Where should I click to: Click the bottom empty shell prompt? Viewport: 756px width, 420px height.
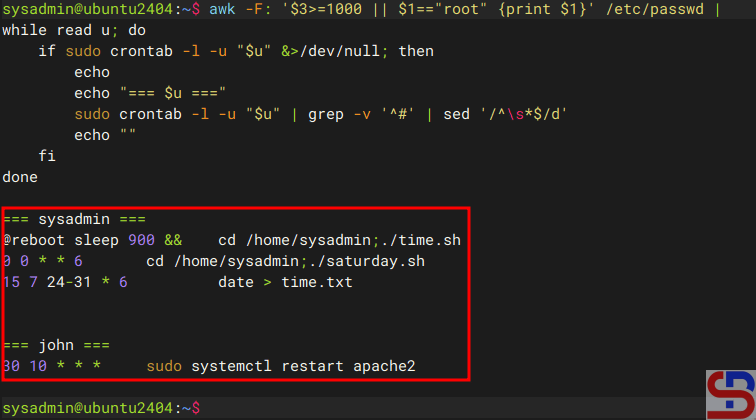tap(100, 408)
